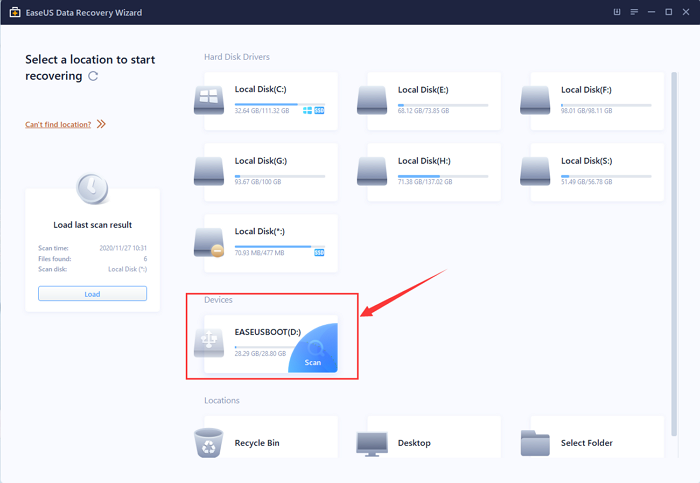Viewport: 700px width, 483px height.
Task: Select the Local Disk(F:) drive icon
Action: point(535,100)
